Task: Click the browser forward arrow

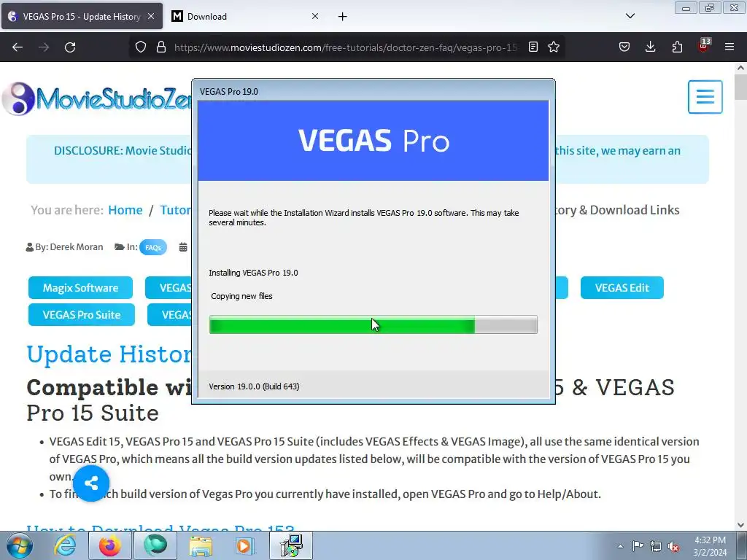Action: 44,47
